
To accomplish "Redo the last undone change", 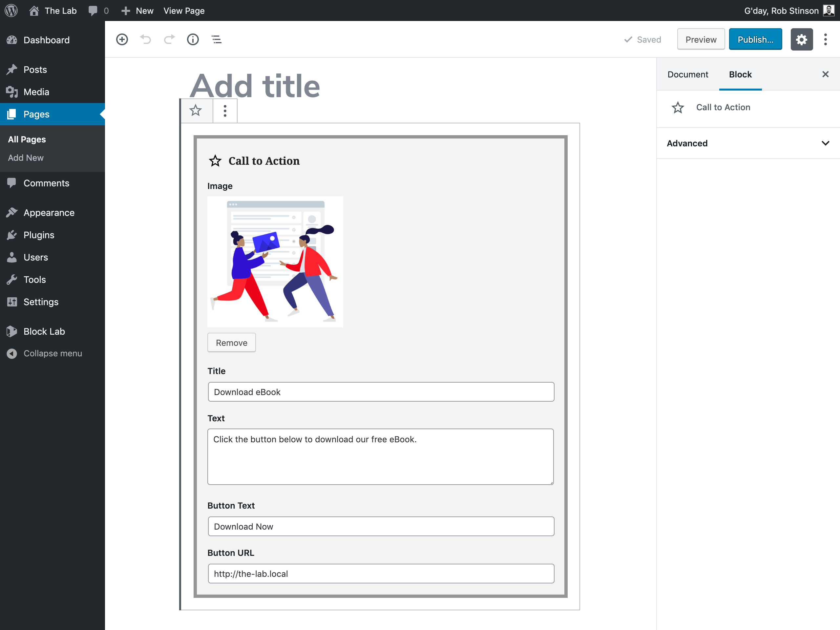I will click(x=169, y=39).
